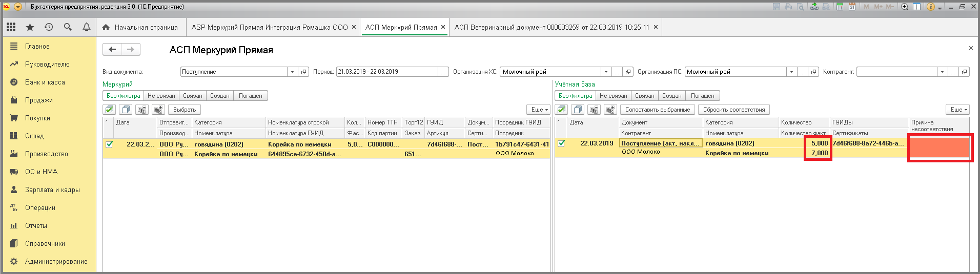Image resolution: width=980 pixels, height=274 pixels.
Task: Open Организация ХС field's open-form icon
Action: click(628, 72)
